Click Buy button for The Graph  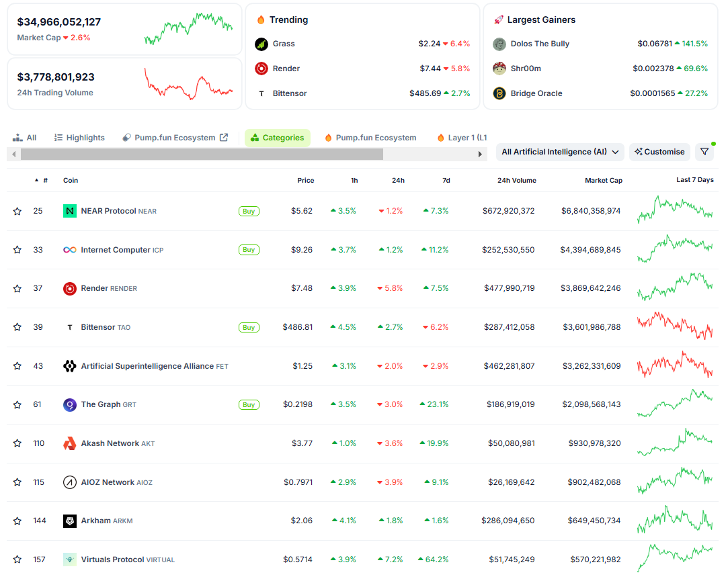(249, 405)
